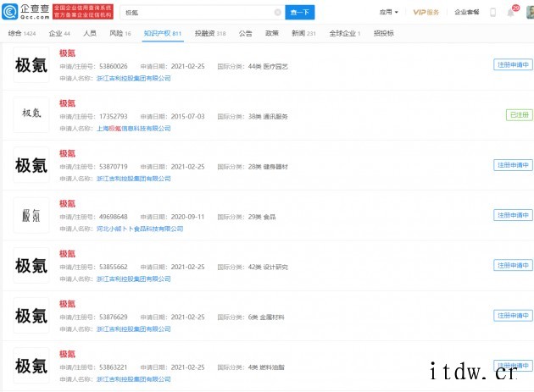
Task: Switch to the 新闻 231 tab
Action: point(303,33)
